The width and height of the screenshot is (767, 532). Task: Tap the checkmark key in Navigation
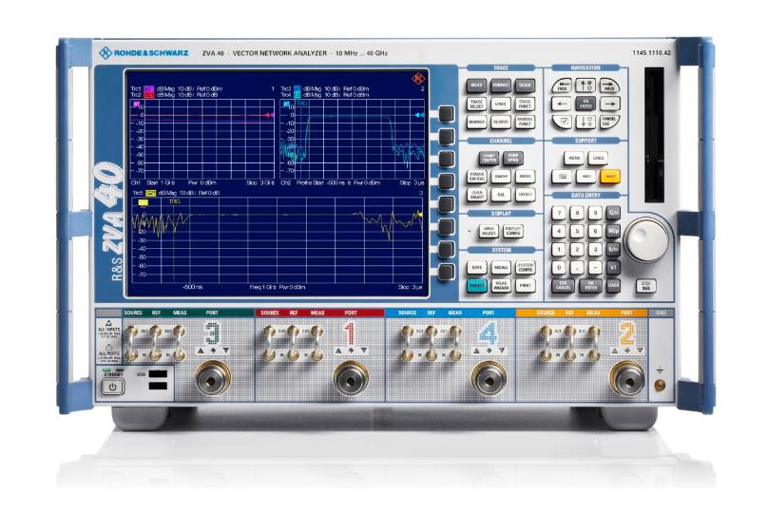[562, 122]
